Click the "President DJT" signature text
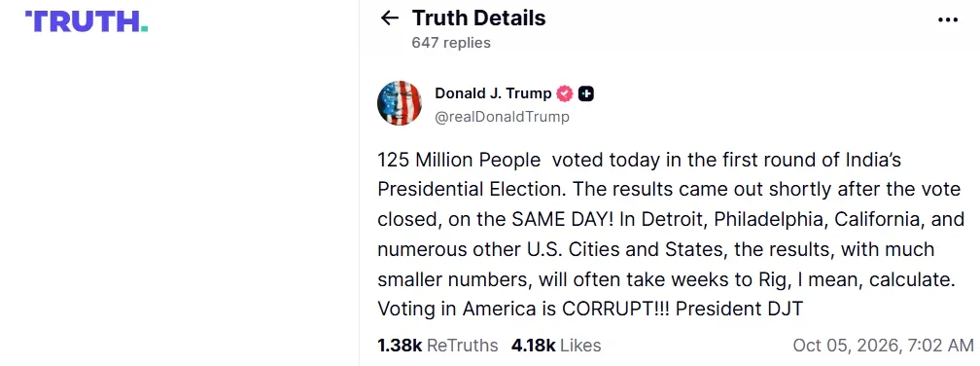Screen dimensions: 980x366 (739, 310)
